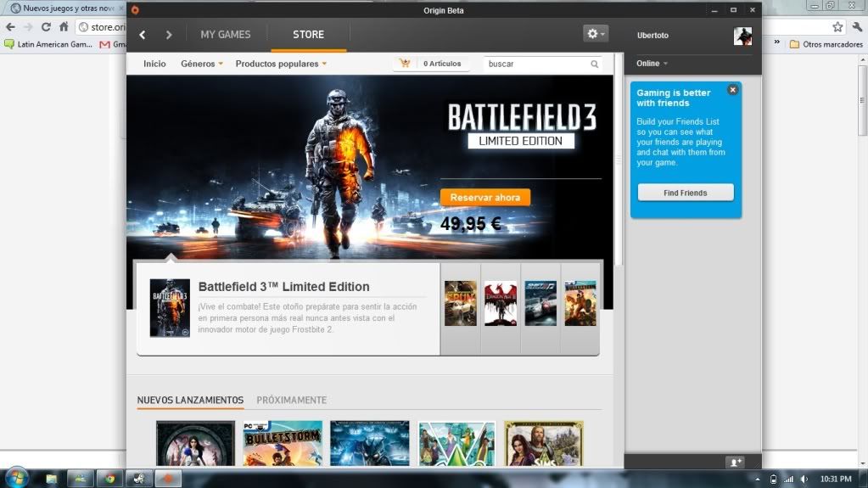Close the Gaming is better with friends tip
The width and height of the screenshot is (868, 488).
coord(732,90)
